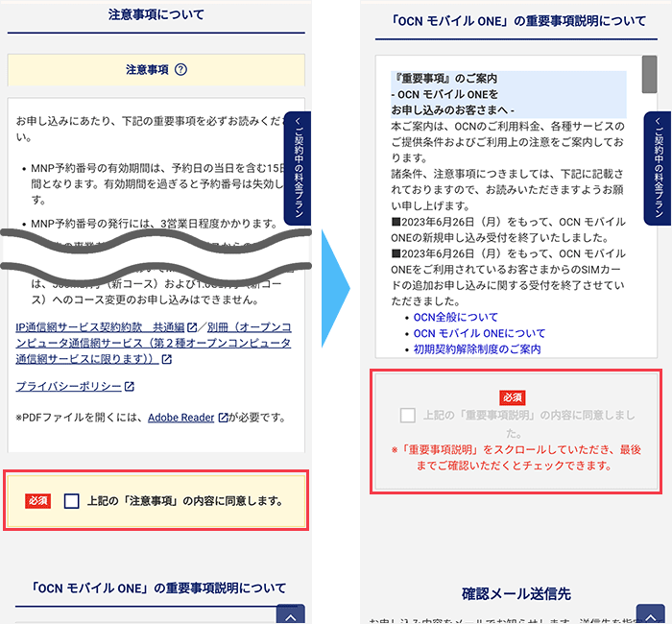Click external-link icon next to Adobe Reader
Image resolution: width=672 pixels, height=624 pixels.
[x=224, y=418]
